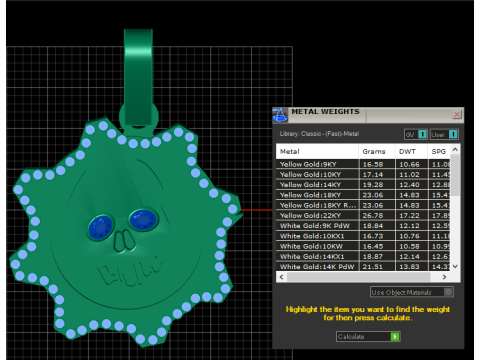Click the Grams column header
This screenshot has width=480, height=360.
click(x=377, y=151)
